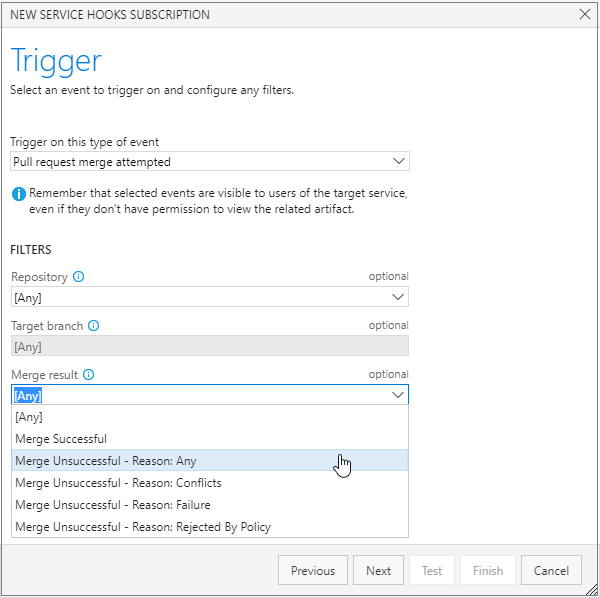Click the Target branch text field
Viewport: 600px width, 598px height.
pyautogui.click(x=210, y=346)
